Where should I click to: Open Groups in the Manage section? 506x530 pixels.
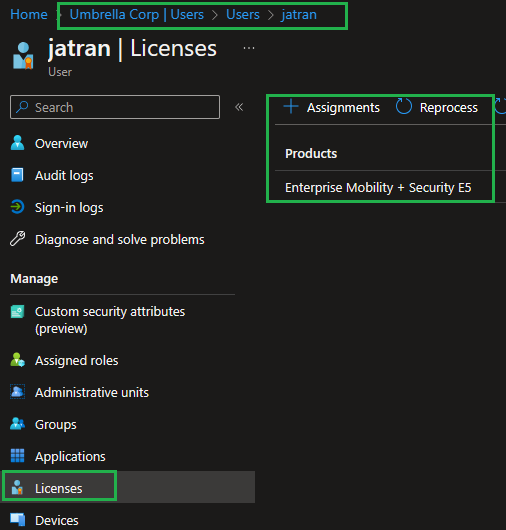(x=55, y=425)
